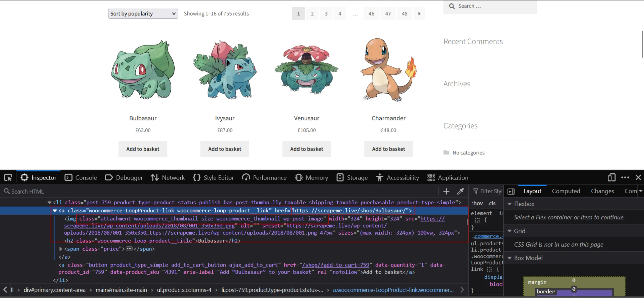644x298 pixels.
Task: Collapse the Box Model section
Action: click(x=510, y=258)
